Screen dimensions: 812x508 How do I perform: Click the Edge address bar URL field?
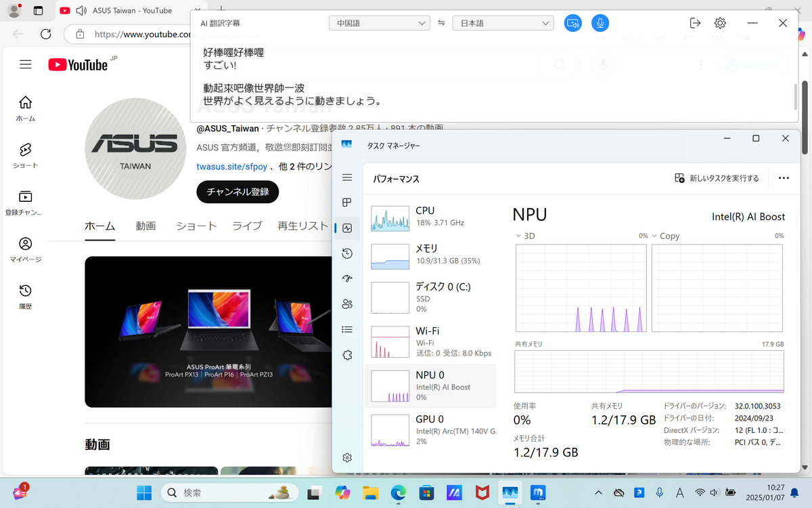coord(142,34)
